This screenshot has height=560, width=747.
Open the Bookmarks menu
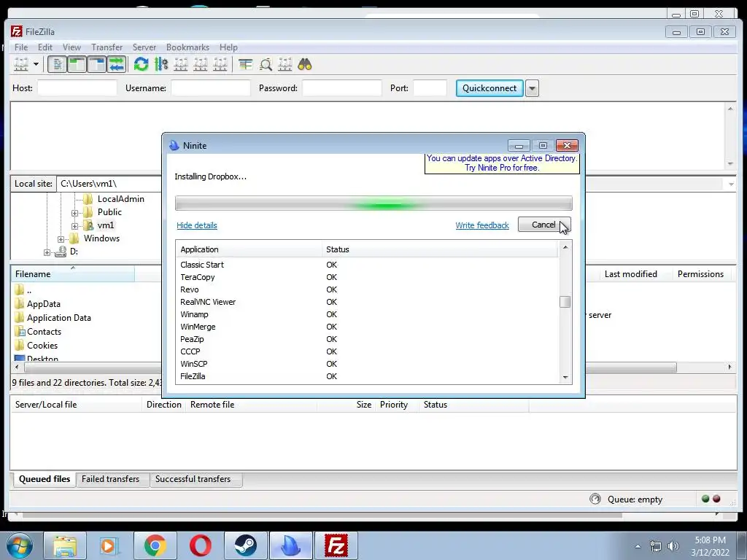tap(187, 47)
